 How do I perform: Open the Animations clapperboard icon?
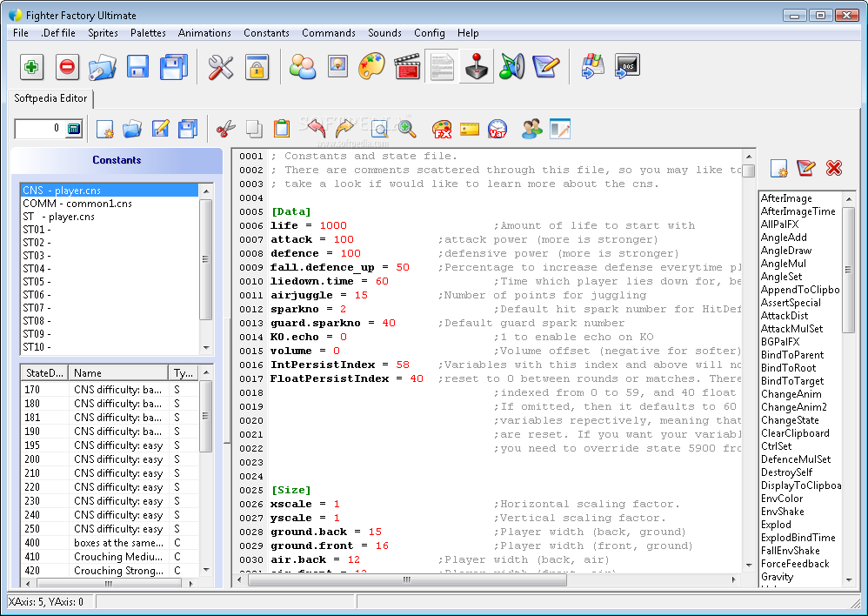click(407, 67)
